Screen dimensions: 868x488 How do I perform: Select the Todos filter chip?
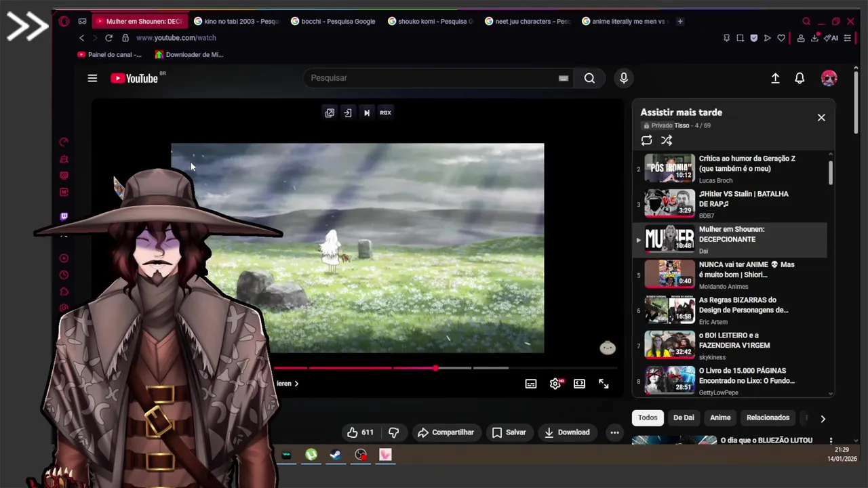pyautogui.click(x=648, y=418)
